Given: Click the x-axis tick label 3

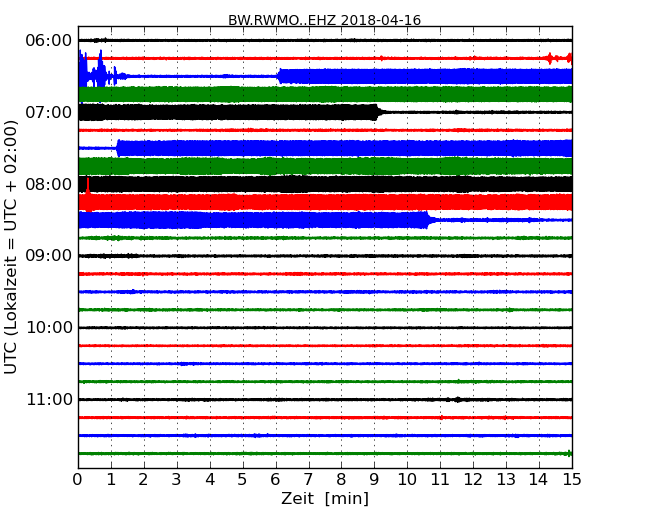Looking at the screenshot, I should 177,480.
